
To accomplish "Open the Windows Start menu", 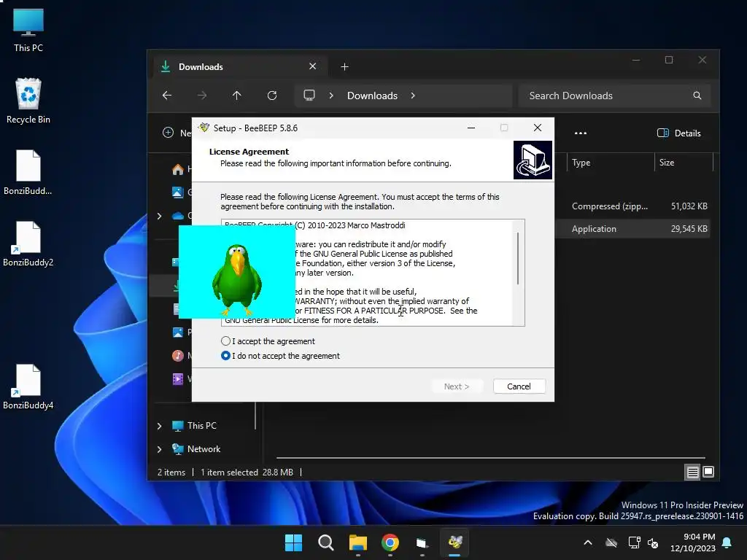I will pyautogui.click(x=293, y=542).
